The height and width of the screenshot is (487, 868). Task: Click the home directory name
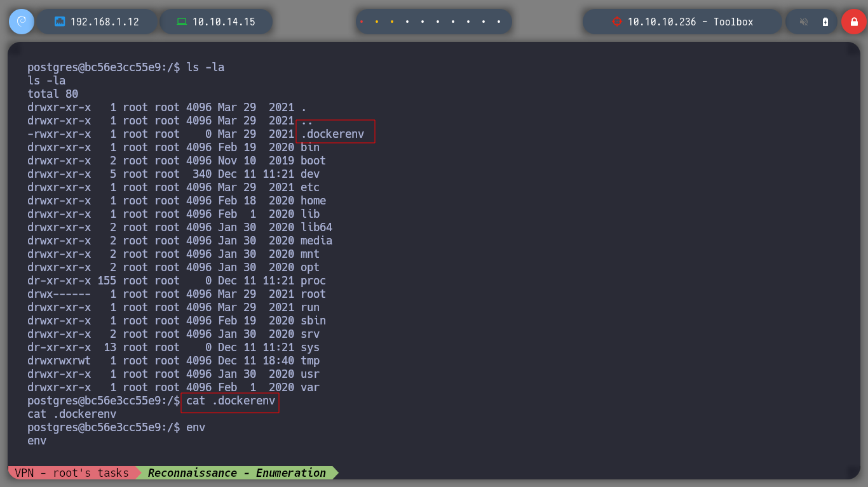pyautogui.click(x=313, y=201)
